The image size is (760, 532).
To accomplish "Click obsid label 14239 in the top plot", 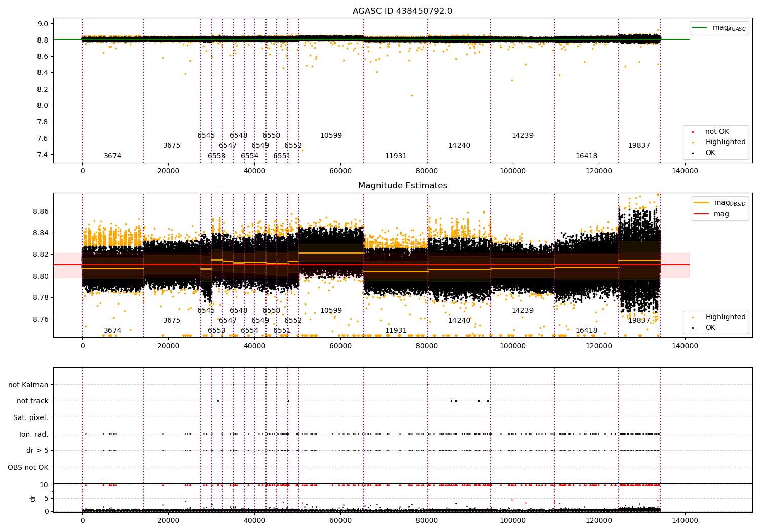I will tap(522, 136).
